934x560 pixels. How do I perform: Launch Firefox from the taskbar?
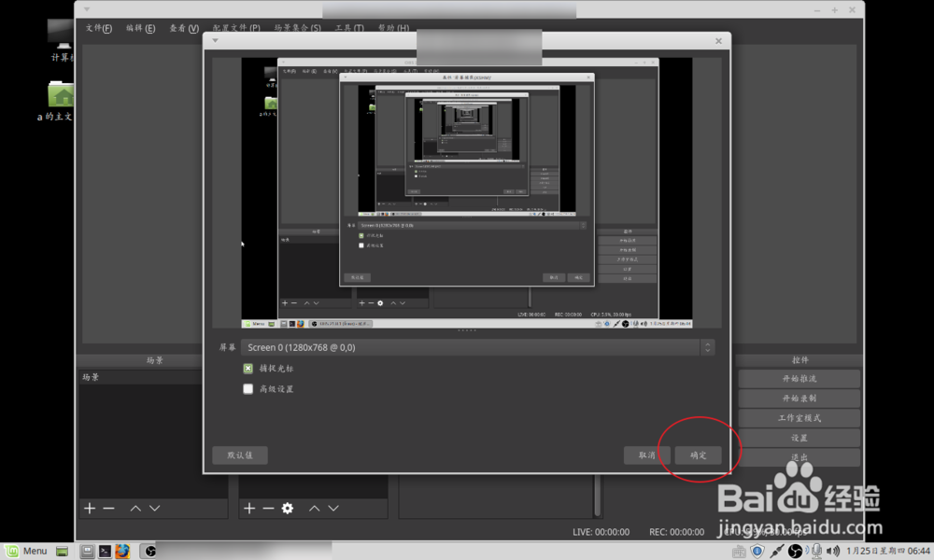122,551
